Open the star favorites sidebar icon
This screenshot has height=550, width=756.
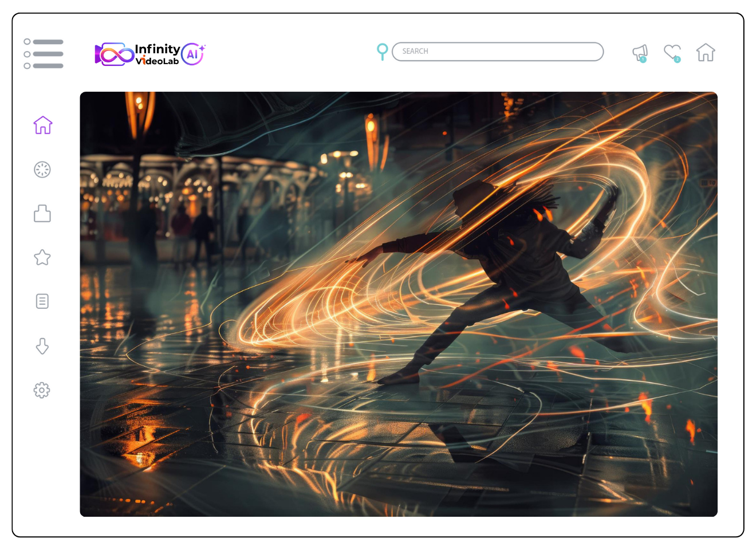[42, 257]
